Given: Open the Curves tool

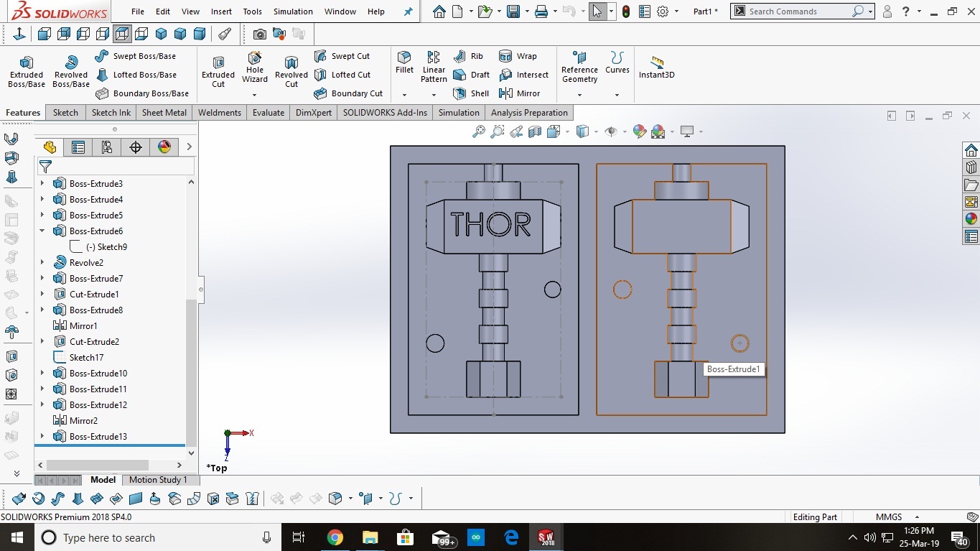Looking at the screenshot, I should (617, 63).
